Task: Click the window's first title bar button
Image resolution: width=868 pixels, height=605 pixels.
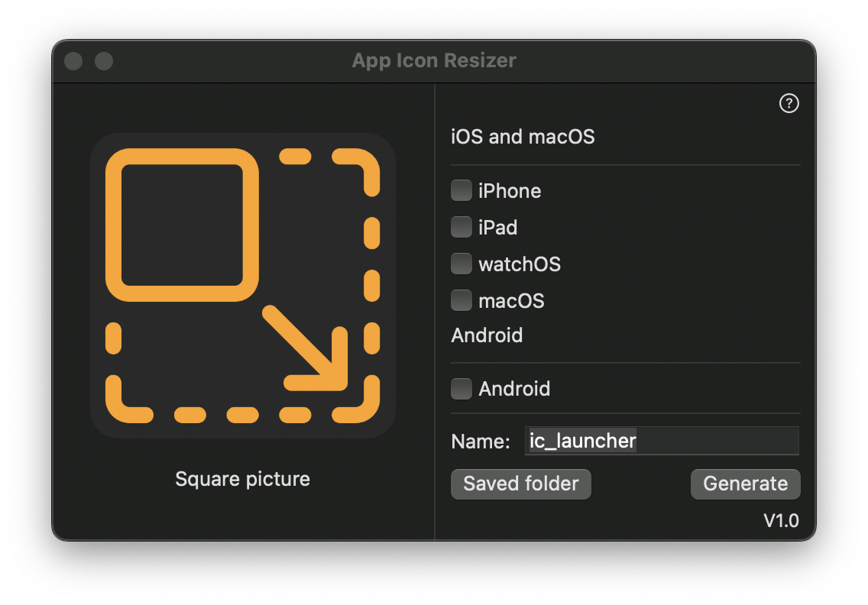Action: click(x=73, y=61)
